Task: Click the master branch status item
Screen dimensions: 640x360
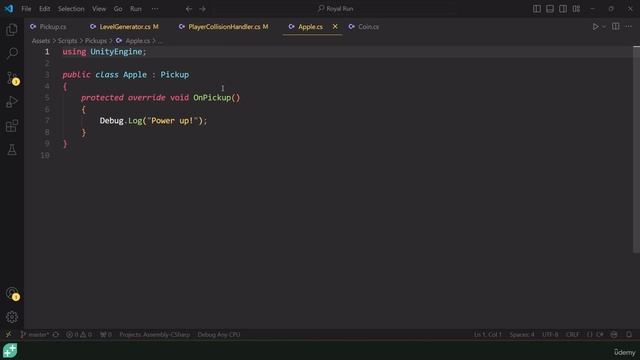Action: point(34,335)
